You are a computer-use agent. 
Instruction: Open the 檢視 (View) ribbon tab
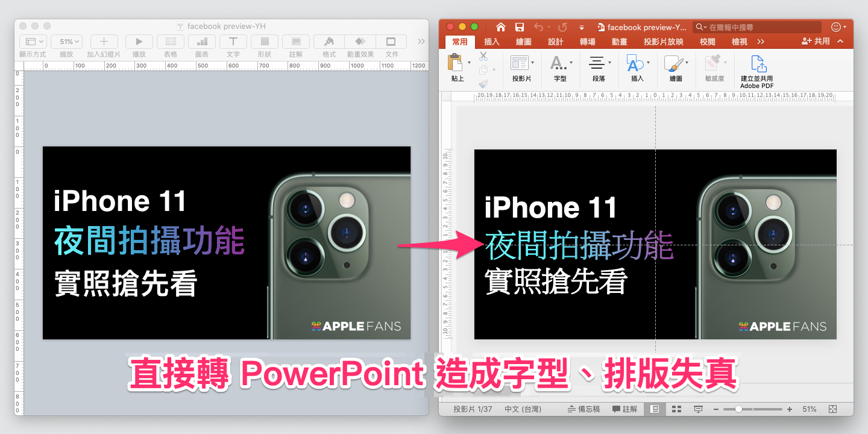tap(740, 42)
